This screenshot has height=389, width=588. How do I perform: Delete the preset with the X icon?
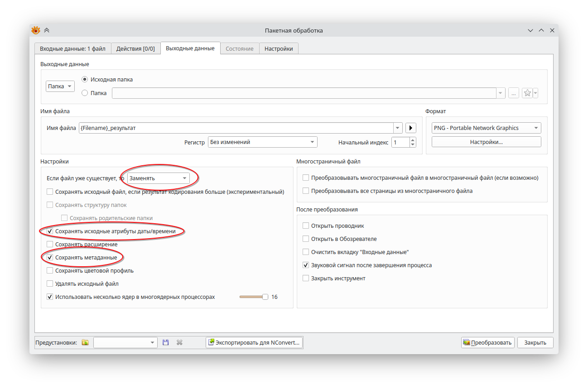[179, 343]
